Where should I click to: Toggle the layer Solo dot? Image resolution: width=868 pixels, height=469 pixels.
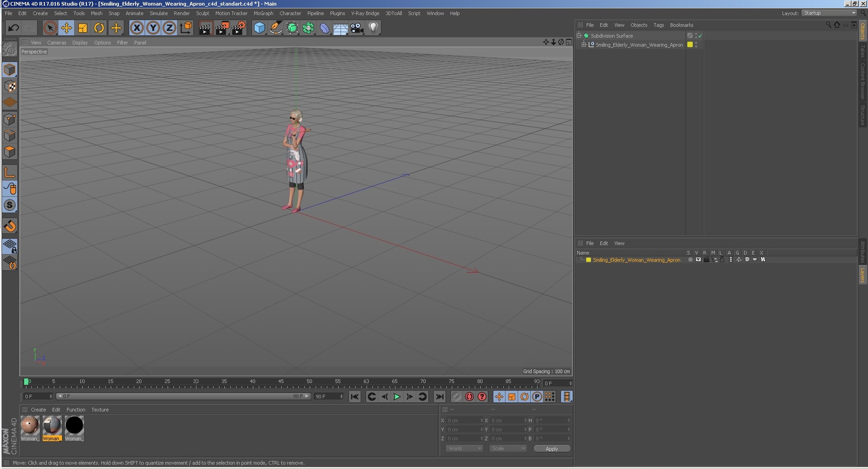[690, 259]
